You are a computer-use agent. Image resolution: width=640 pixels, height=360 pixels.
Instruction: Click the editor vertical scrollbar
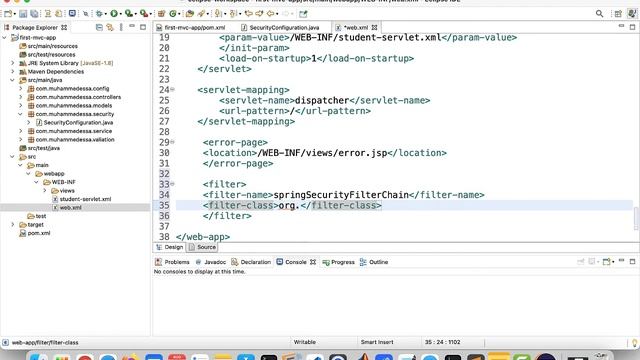(x=636, y=218)
